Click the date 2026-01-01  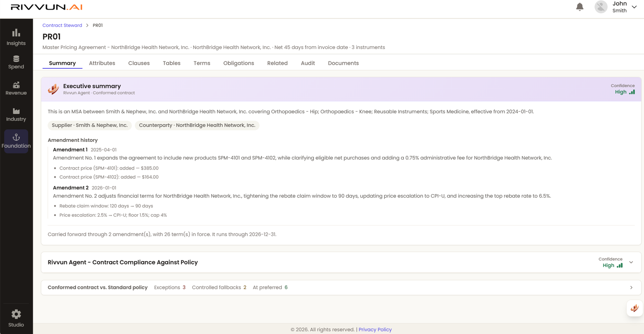pos(104,188)
